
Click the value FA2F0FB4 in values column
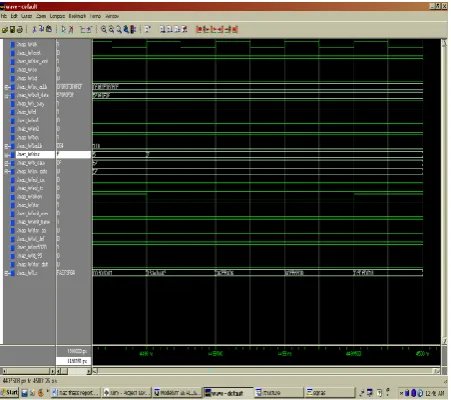pyautogui.click(x=66, y=273)
